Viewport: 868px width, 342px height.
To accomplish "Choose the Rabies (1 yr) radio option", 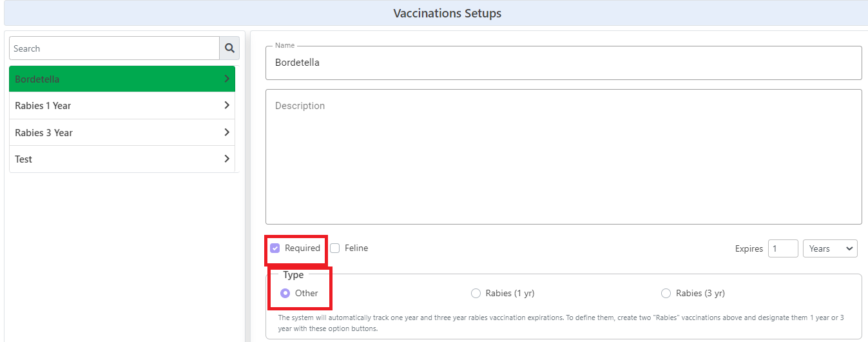I will (476, 293).
